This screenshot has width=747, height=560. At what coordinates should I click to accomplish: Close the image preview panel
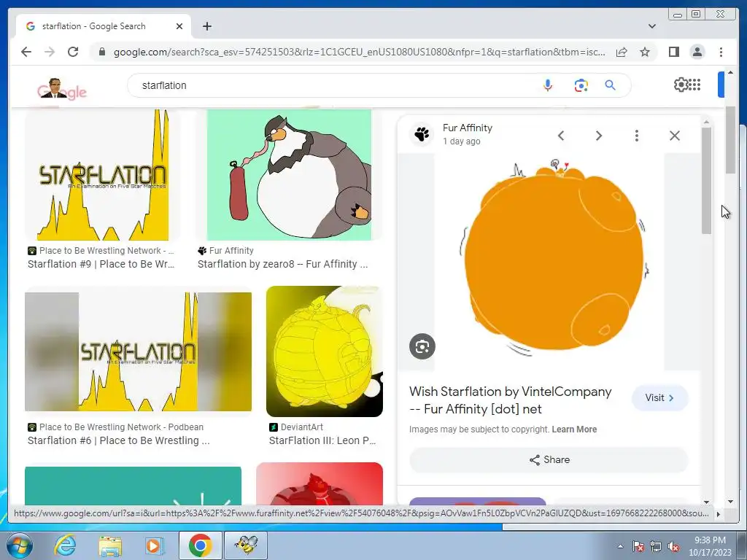click(x=675, y=136)
